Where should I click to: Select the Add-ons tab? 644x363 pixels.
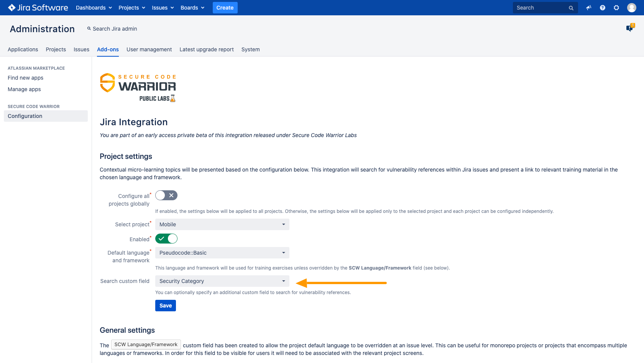[108, 49]
